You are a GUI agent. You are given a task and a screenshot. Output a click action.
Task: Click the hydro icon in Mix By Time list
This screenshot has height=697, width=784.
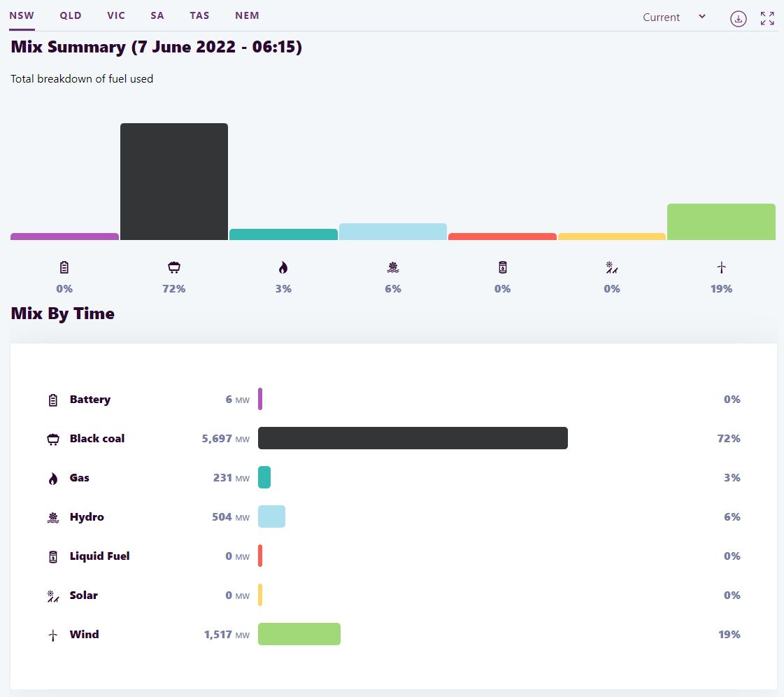pos(52,518)
